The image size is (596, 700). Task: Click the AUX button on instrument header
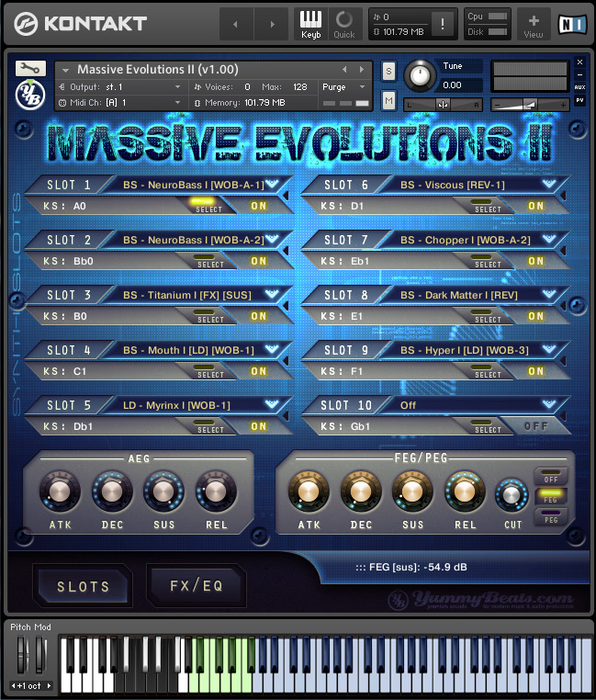(579, 87)
